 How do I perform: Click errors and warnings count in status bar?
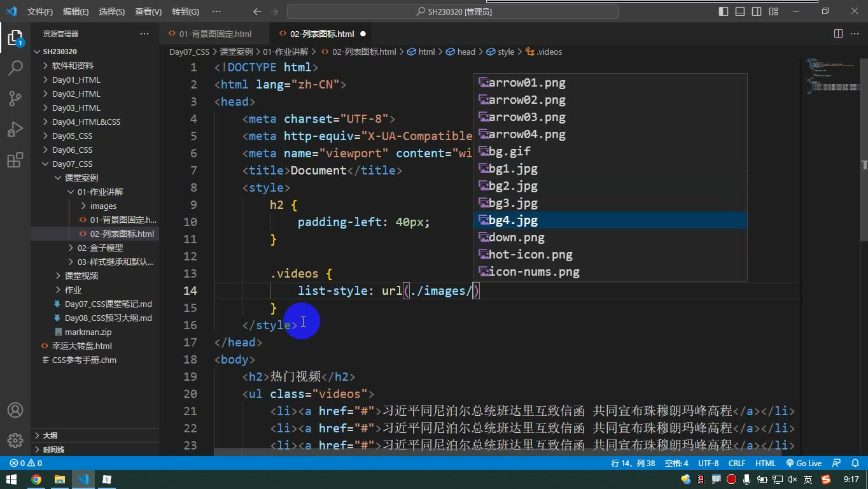point(26,464)
